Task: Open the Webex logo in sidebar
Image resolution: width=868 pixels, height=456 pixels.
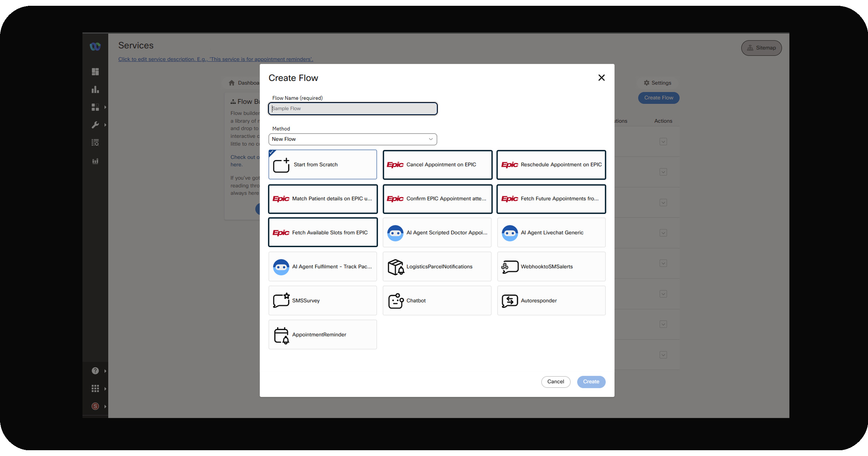Action: click(x=95, y=47)
